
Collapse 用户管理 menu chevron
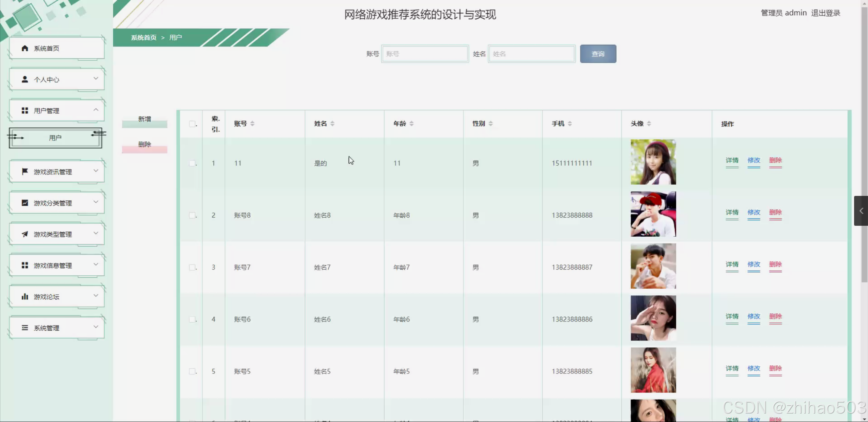96,110
